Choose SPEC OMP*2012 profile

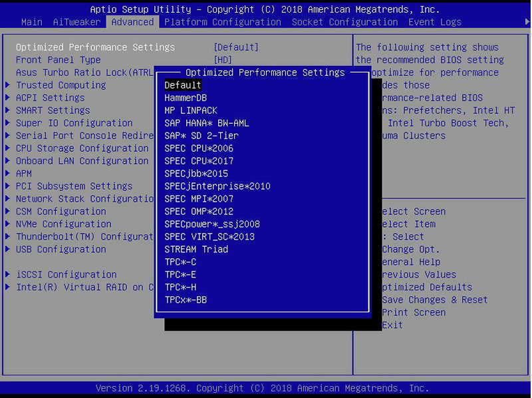199,211
